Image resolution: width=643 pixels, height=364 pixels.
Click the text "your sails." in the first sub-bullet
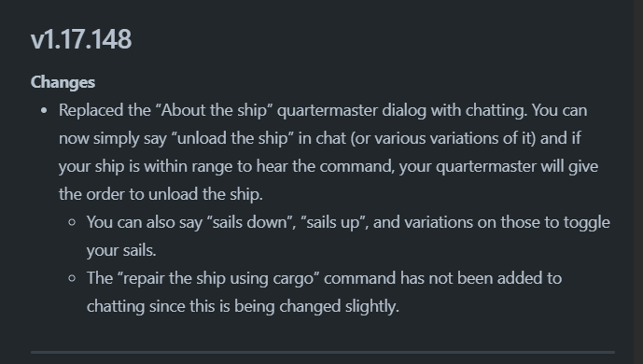pyautogui.click(x=121, y=250)
